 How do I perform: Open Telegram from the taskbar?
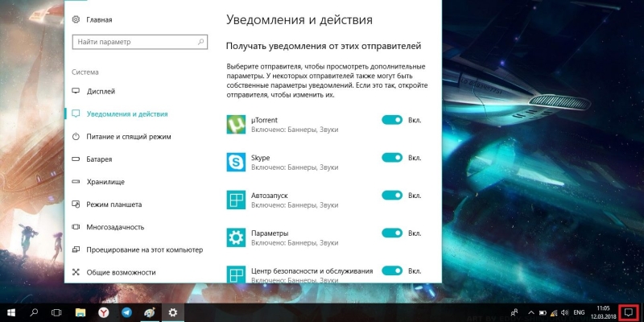tap(126, 313)
